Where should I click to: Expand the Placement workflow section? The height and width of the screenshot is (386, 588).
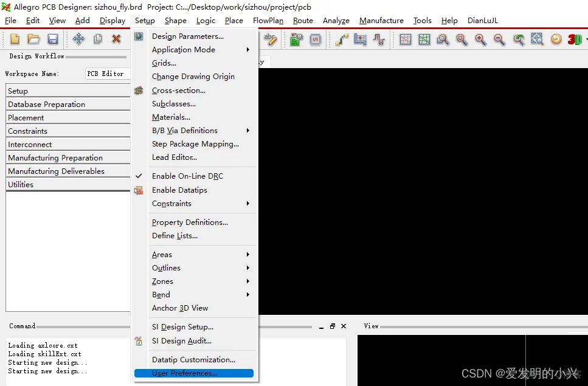pos(68,118)
